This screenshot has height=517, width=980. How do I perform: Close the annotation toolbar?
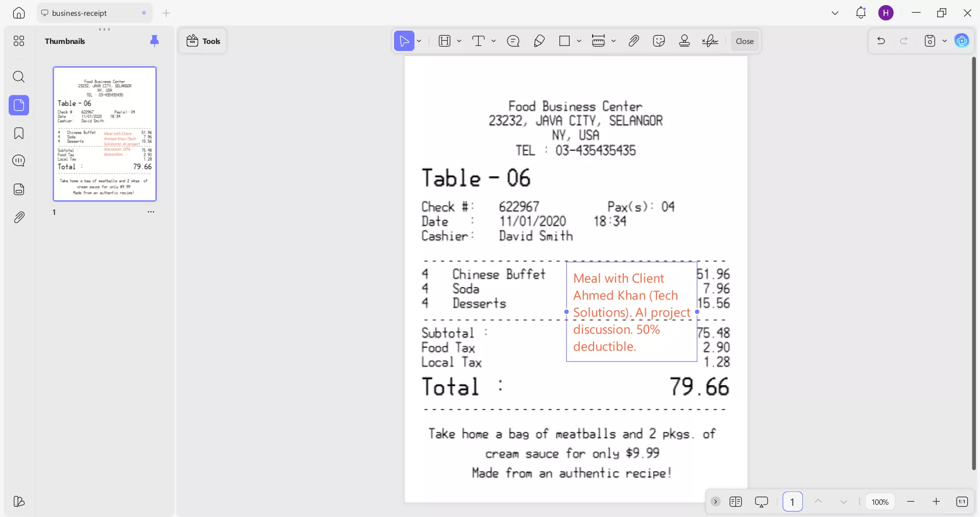[745, 41]
